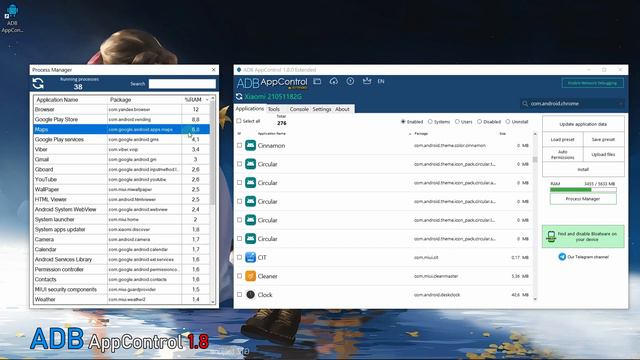Click the Cleaner app icon
Screen dimensions: 640x360
tap(250, 276)
